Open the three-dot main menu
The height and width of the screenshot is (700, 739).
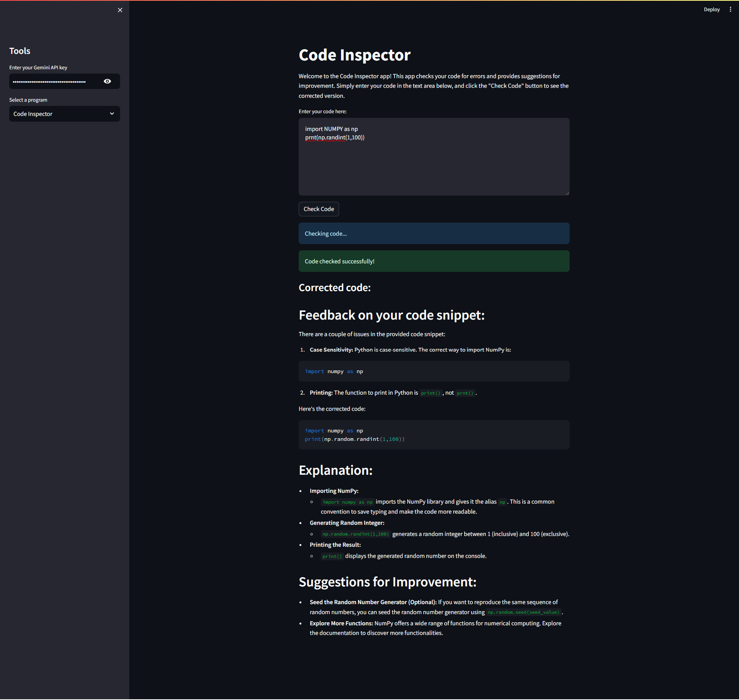[730, 9]
